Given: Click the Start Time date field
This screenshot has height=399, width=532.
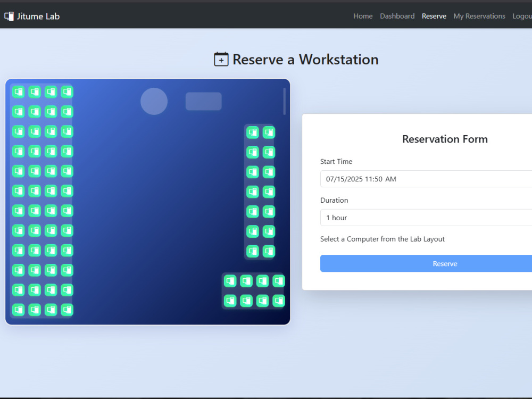Looking at the screenshot, I should pos(426,179).
